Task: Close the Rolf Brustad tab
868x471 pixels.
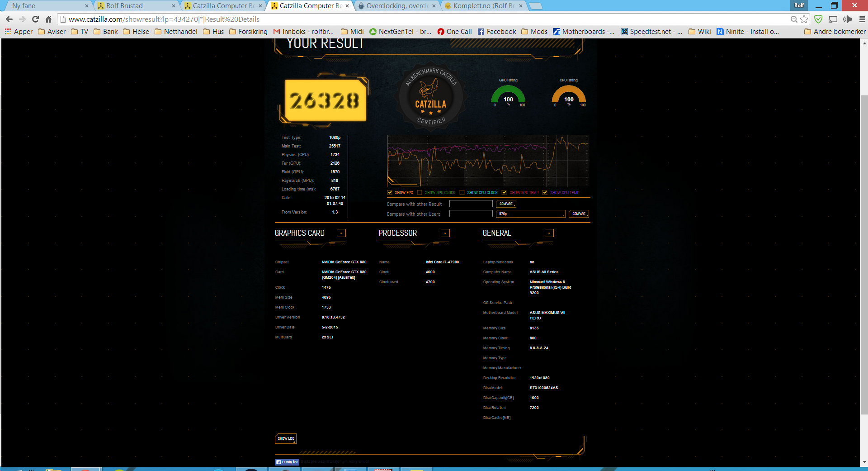Action: point(174,6)
